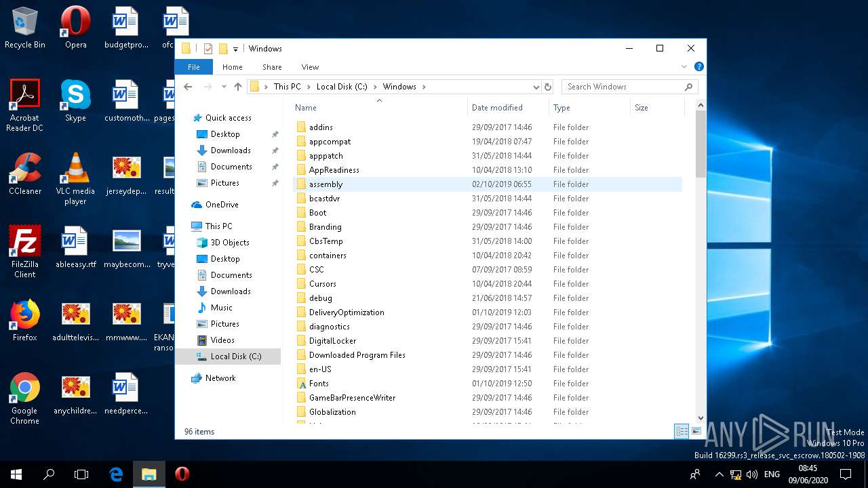Viewport: 868px width, 488px height.
Task: Sort by Date modified column header
Action: (508, 108)
